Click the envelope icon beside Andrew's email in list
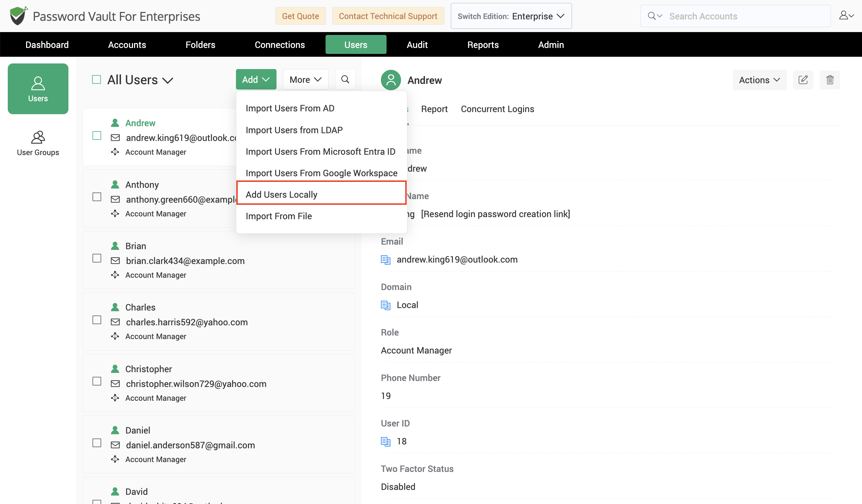862x504 pixels. (115, 138)
